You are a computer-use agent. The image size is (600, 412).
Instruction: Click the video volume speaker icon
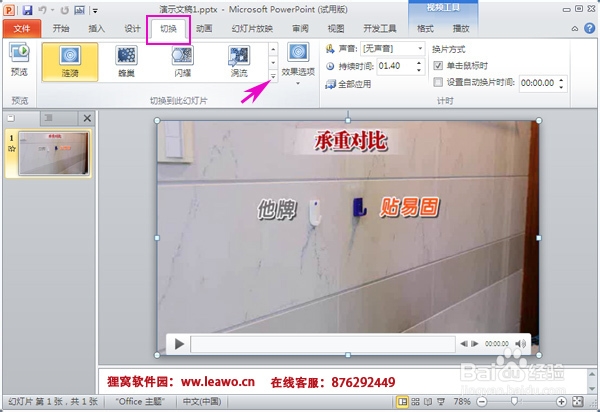pyautogui.click(x=520, y=344)
